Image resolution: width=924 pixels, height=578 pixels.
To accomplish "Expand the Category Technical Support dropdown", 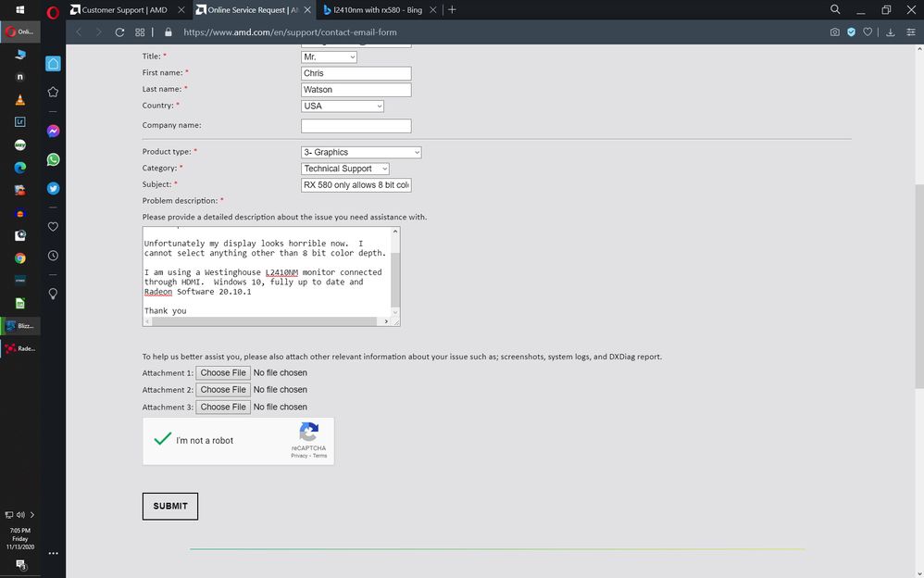I will (345, 169).
